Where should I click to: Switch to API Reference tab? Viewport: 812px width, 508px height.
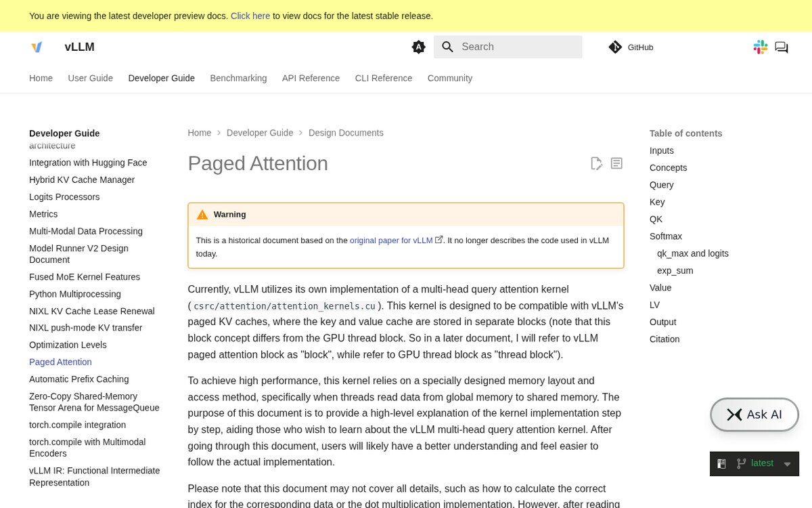point(311,78)
